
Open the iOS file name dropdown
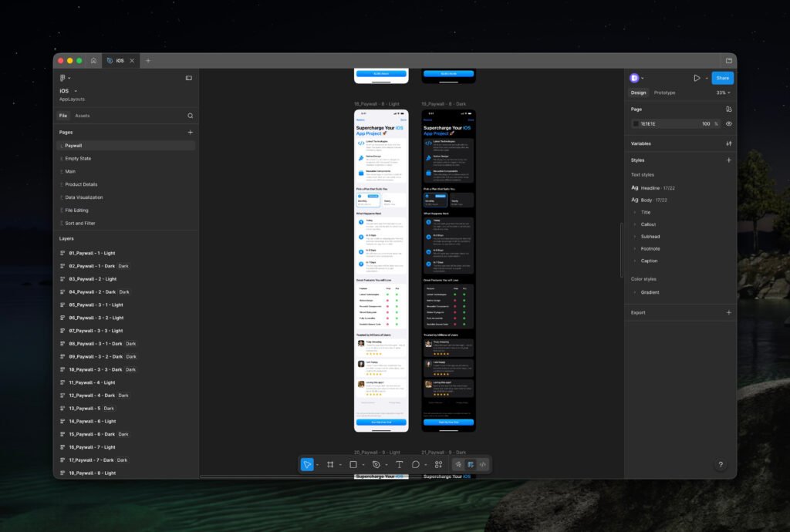click(76, 91)
